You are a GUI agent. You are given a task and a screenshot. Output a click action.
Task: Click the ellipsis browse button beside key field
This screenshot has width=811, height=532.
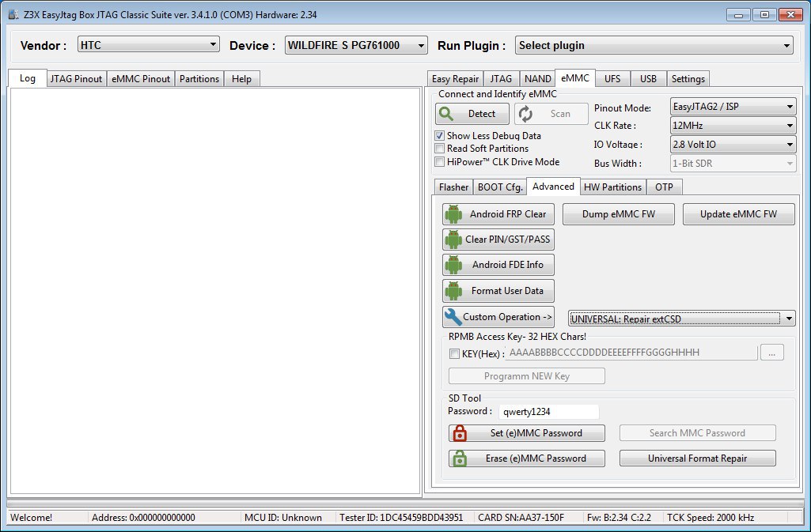[x=771, y=353]
